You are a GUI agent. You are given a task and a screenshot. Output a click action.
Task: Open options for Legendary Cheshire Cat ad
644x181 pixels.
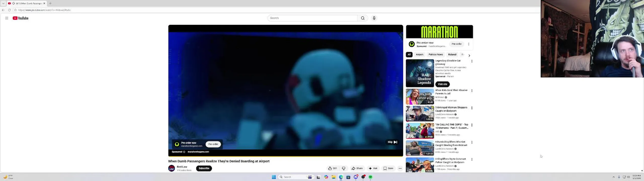472,61
